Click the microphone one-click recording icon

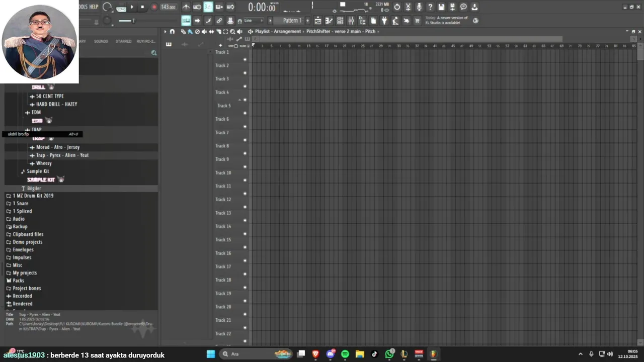pos(419,7)
